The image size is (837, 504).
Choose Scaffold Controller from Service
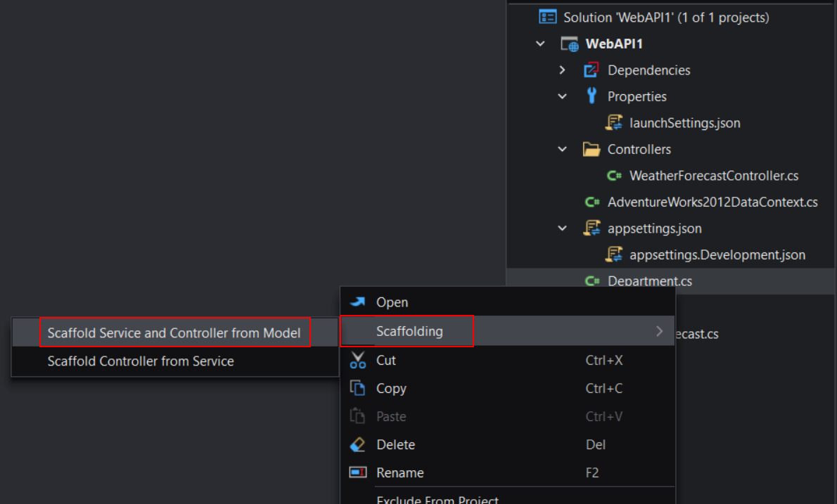click(141, 361)
